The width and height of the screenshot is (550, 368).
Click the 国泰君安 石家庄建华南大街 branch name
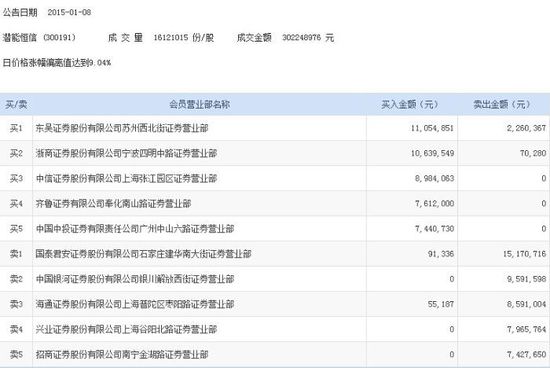point(143,254)
